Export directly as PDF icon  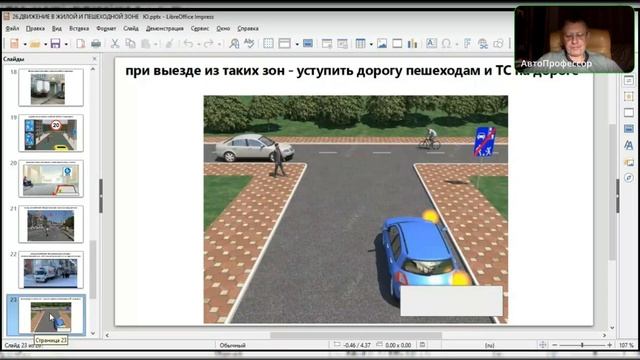pyautogui.click(x=80, y=43)
